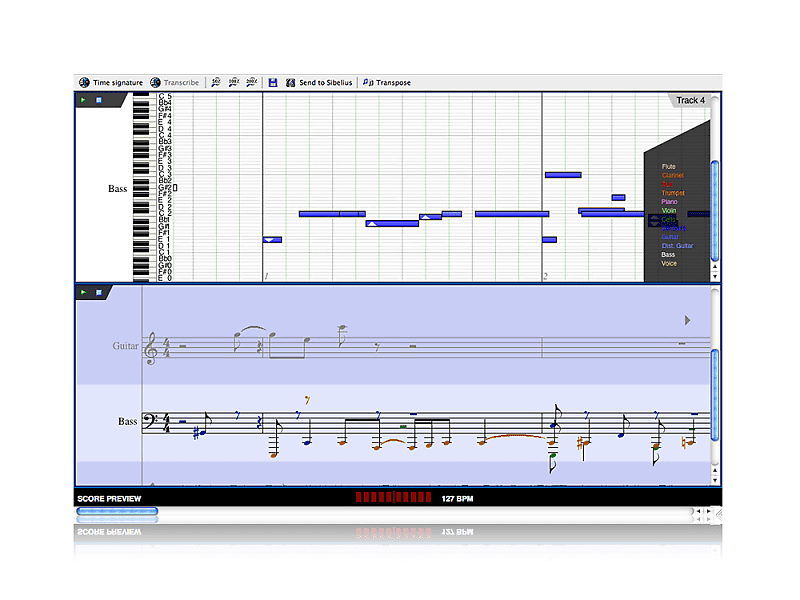Click the stop icon in the piano roll panel
The width and height of the screenshot is (800, 600).
98,100
